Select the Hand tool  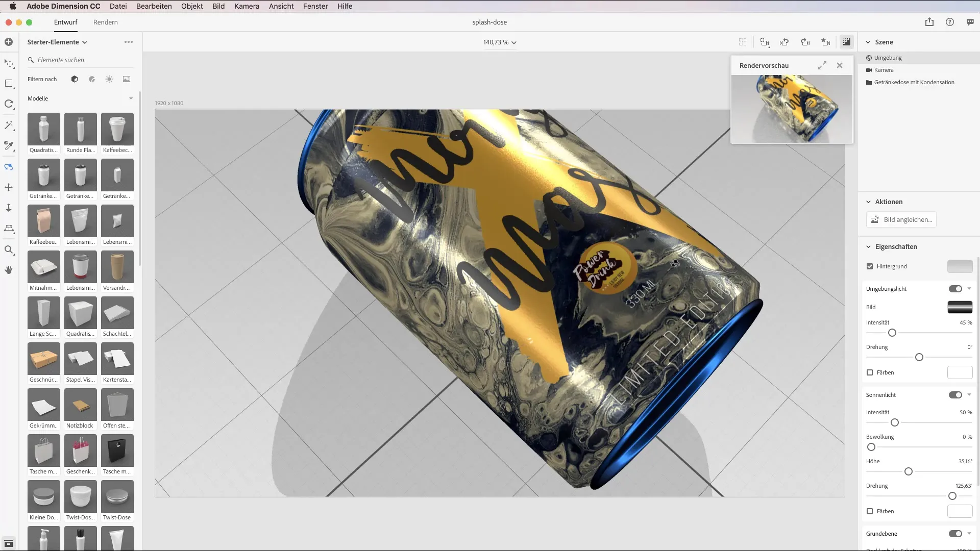click(9, 270)
